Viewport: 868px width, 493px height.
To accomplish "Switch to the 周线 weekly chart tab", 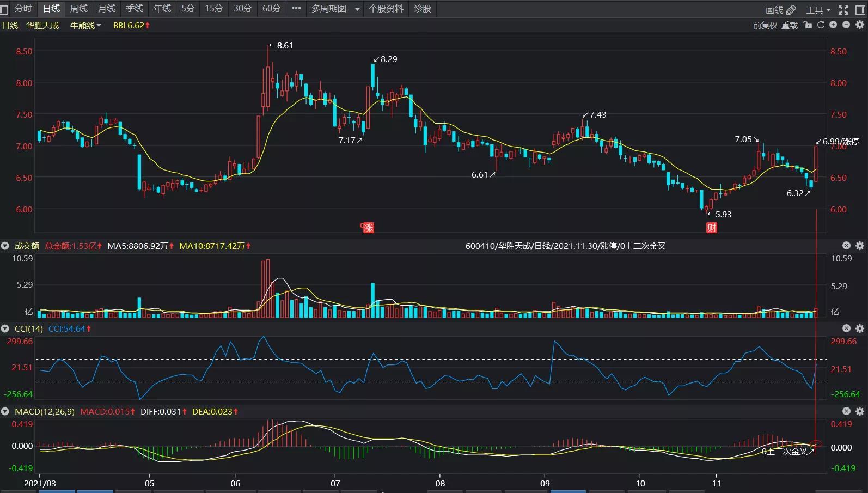I will coord(79,9).
